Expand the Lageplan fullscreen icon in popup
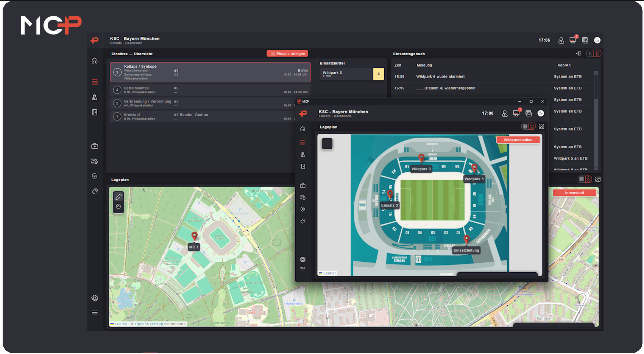644x354 pixels. [x=541, y=126]
